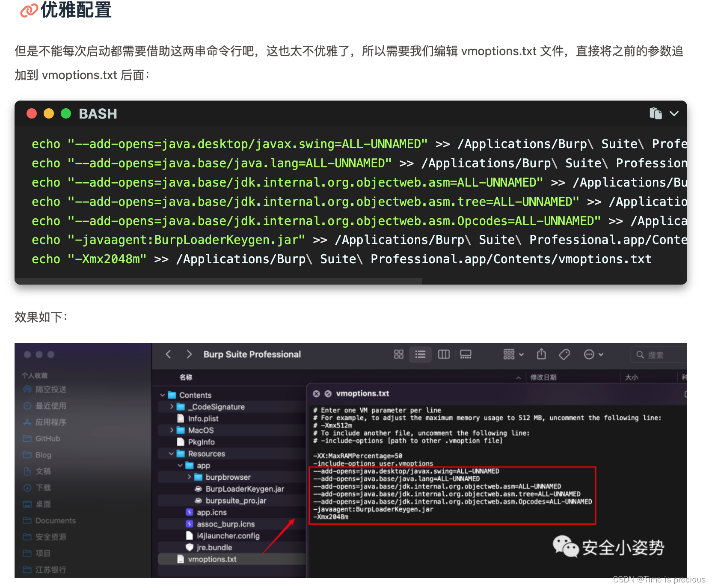Expand the _CodeSignature folder

pyautogui.click(x=172, y=407)
